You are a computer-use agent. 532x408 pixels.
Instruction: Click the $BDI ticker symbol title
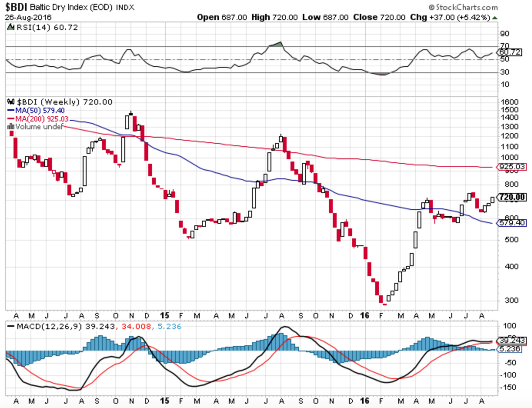tap(16, 7)
